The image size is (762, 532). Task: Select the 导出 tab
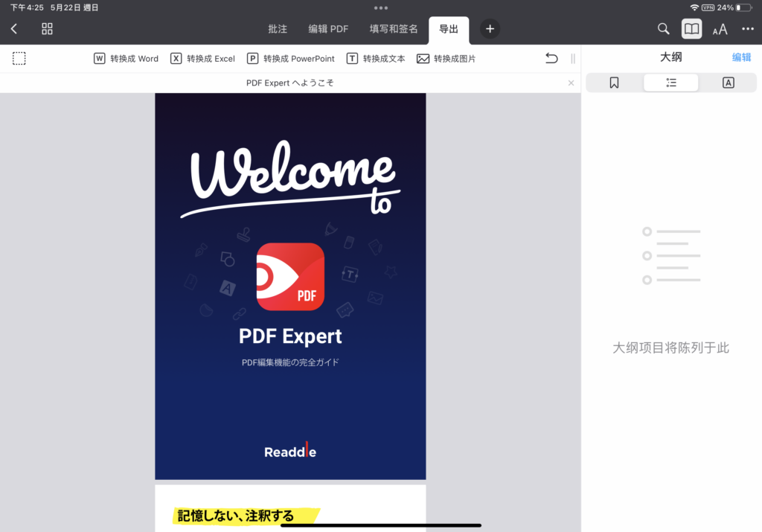point(449,29)
